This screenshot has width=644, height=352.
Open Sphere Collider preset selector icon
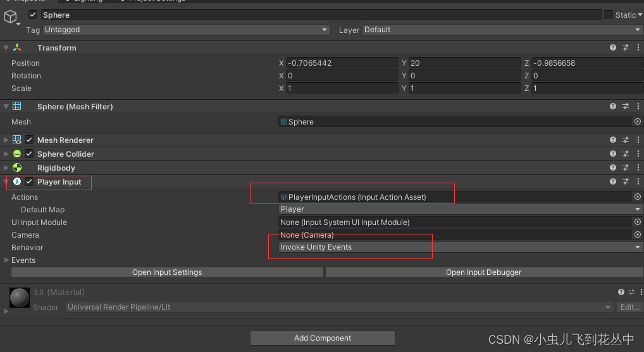pyautogui.click(x=626, y=154)
